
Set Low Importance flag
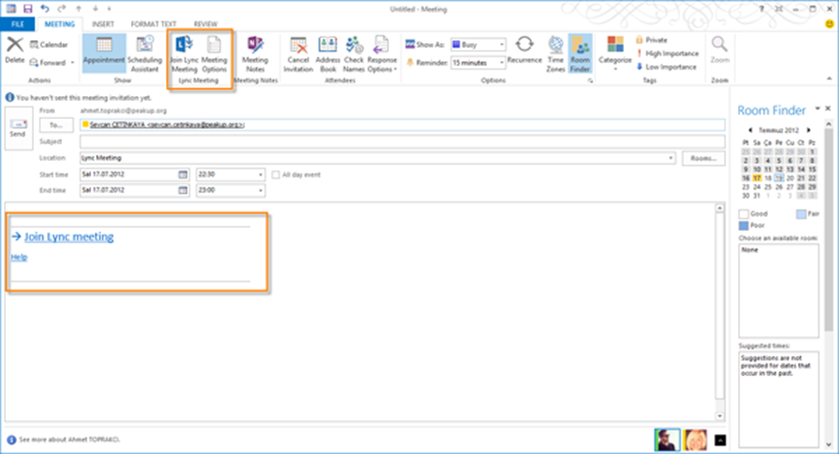tap(666, 66)
